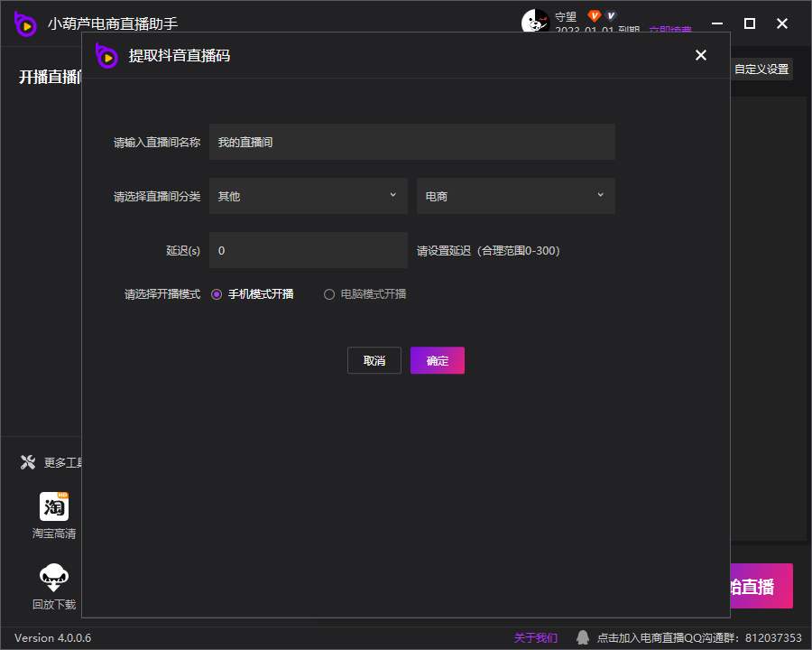Click the 延迟(s) delay input box

click(308, 250)
